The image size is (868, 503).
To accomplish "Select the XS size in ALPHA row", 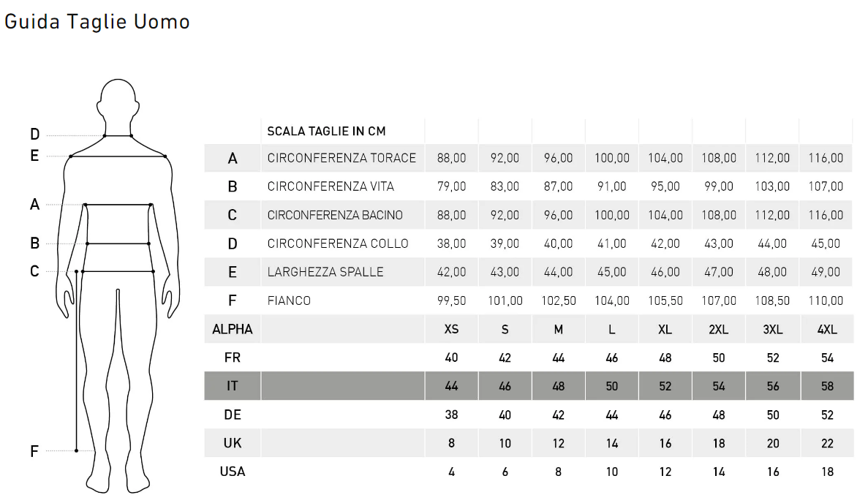I will click(x=451, y=329).
